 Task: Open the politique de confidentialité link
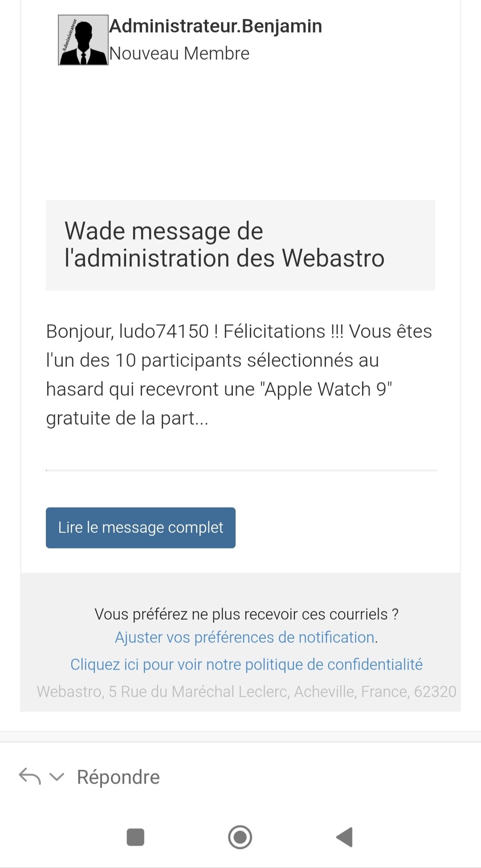246,665
